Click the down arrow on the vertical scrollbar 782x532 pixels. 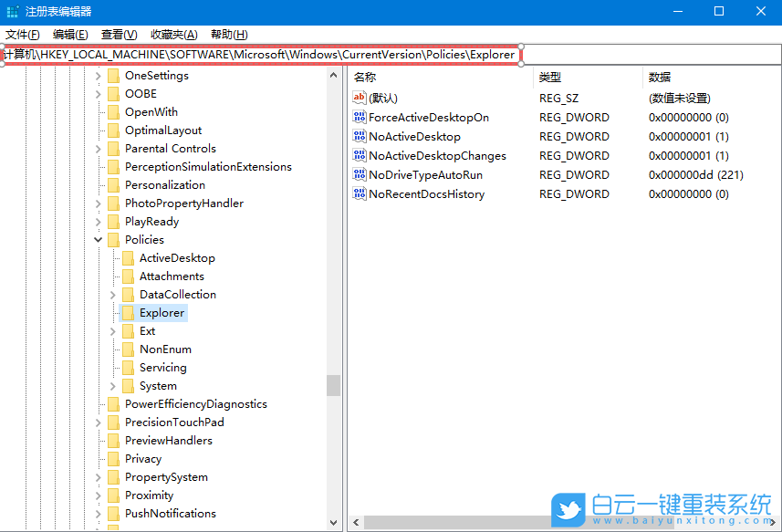click(x=332, y=520)
